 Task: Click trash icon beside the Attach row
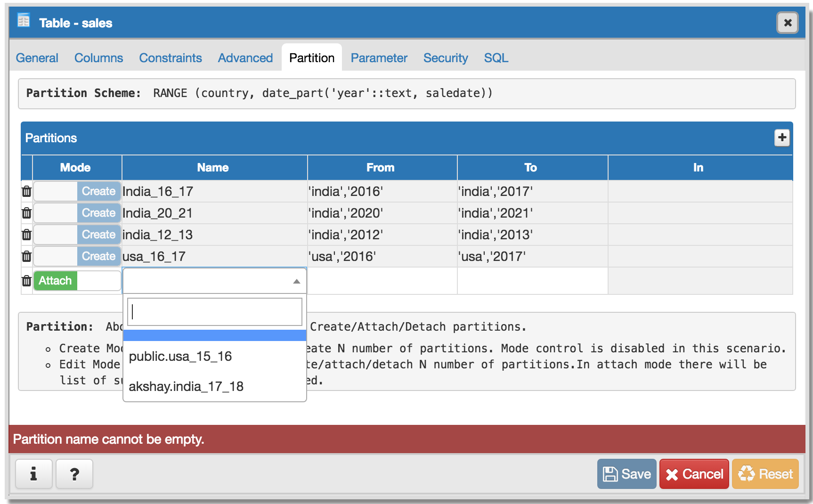pyautogui.click(x=26, y=281)
